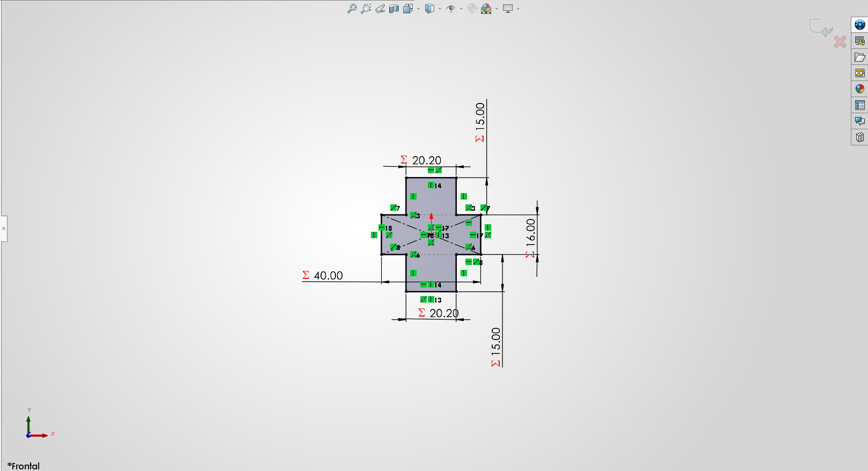868x471 pixels.
Task: Click the View Settings monitor icon
Action: (x=508, y=9)
